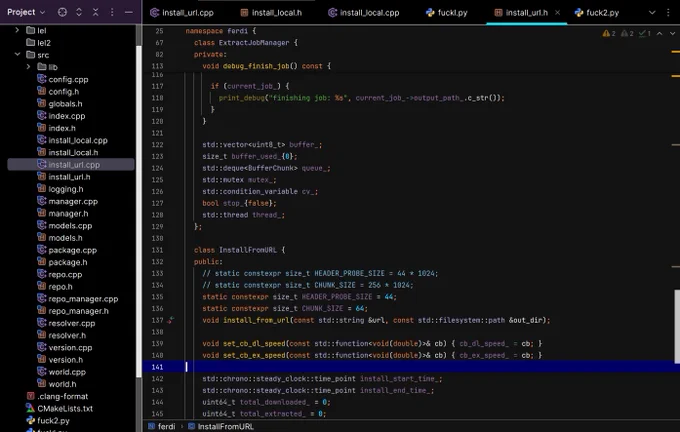
Task: Open the Project view dropdown
Action: coord(26,12)
